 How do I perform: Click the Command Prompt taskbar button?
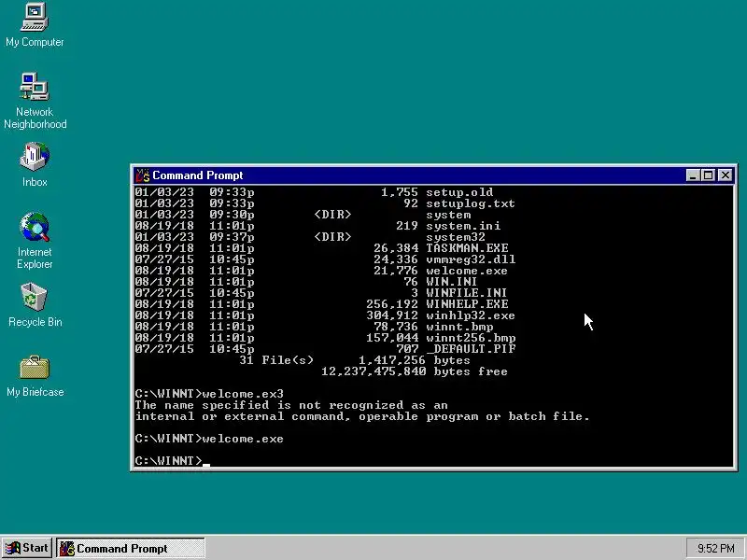[x=131, y=548]
